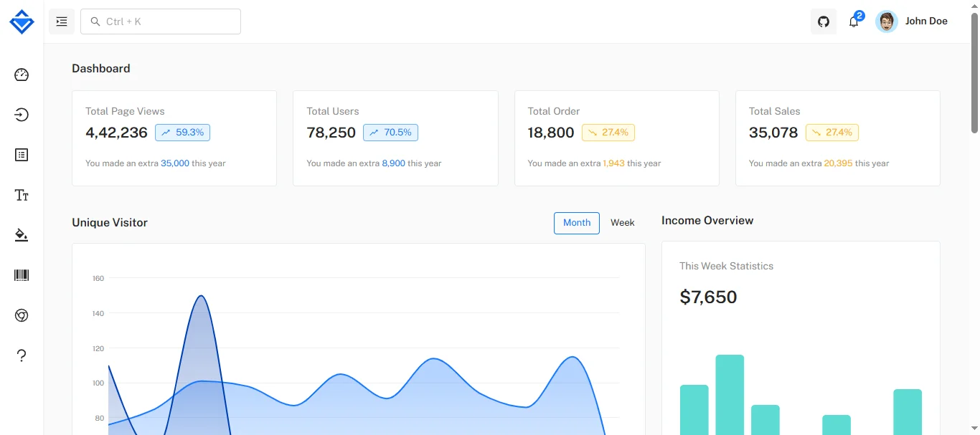Select the Month view for Unique Visitor
The image size is (980, 435).
pos(577,223)
